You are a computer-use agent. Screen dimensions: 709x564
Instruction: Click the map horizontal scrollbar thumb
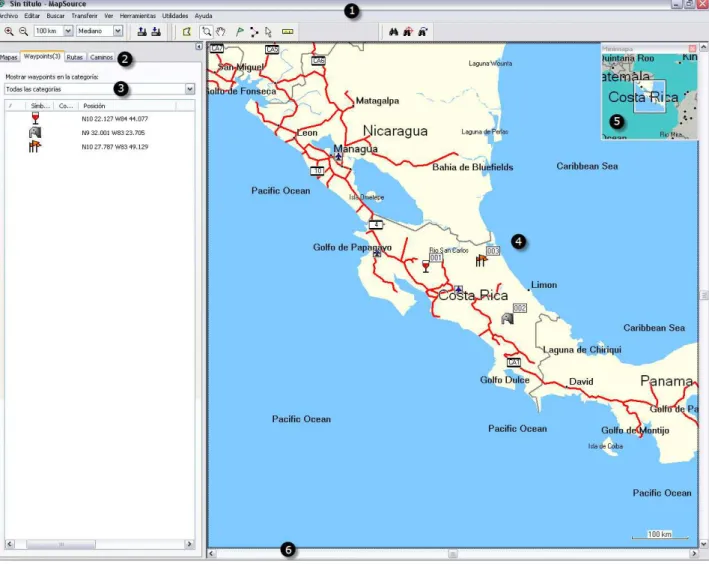(x=453, y=554)
